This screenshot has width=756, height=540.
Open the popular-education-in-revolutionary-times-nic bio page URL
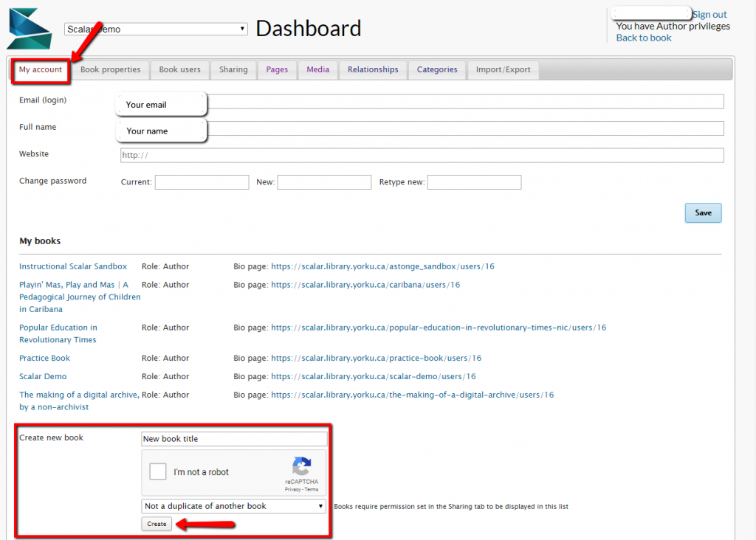(439, 328)
